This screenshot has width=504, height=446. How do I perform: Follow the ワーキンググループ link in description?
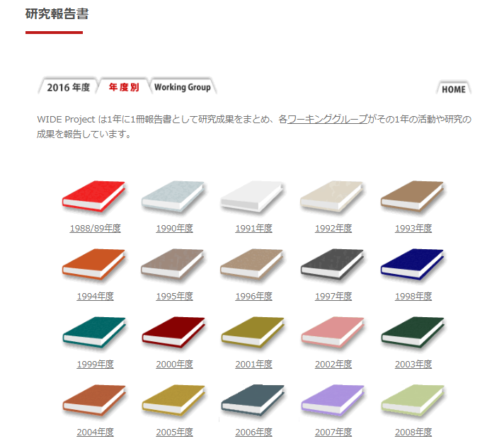coord(328,119)
